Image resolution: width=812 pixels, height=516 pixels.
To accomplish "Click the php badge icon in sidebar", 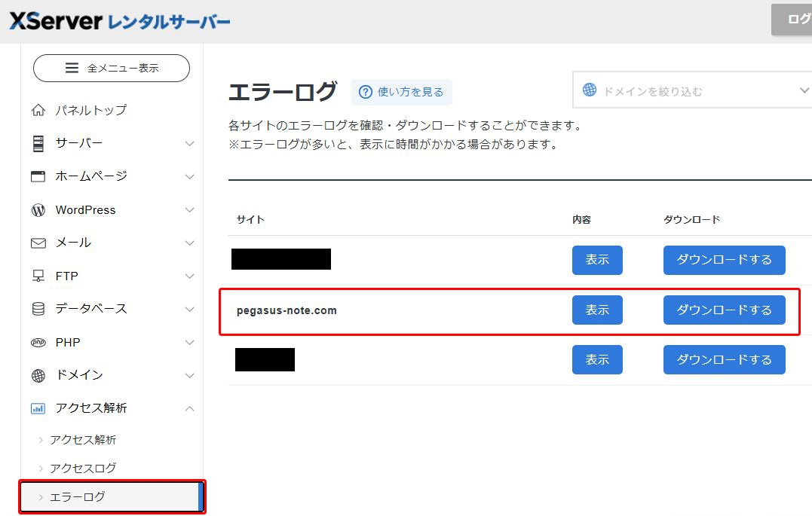I will (38, 342).
